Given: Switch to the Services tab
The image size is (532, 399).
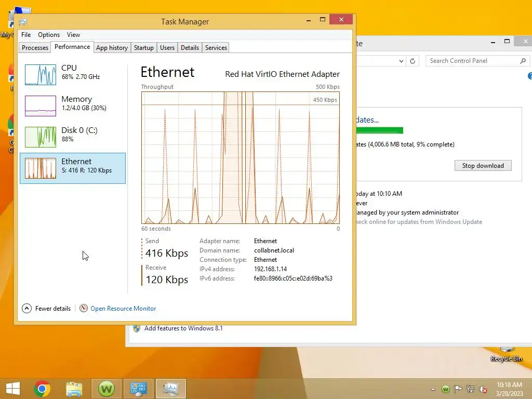Looking at the screenshot, I should [x=216, y=47].
